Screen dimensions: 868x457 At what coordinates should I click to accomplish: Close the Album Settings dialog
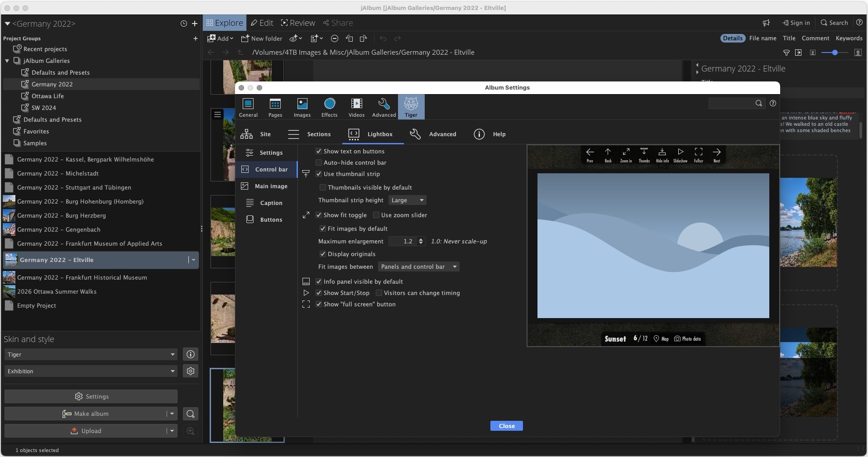506,426
